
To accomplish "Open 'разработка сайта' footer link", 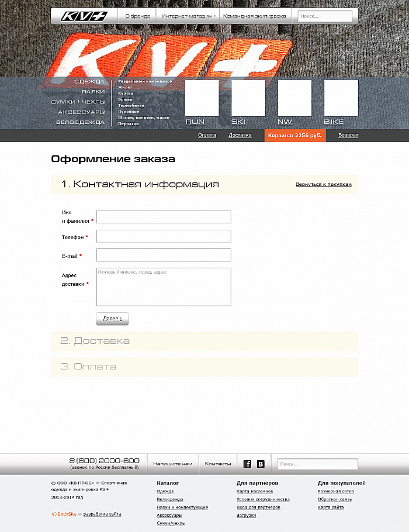I will click(102, 514).
